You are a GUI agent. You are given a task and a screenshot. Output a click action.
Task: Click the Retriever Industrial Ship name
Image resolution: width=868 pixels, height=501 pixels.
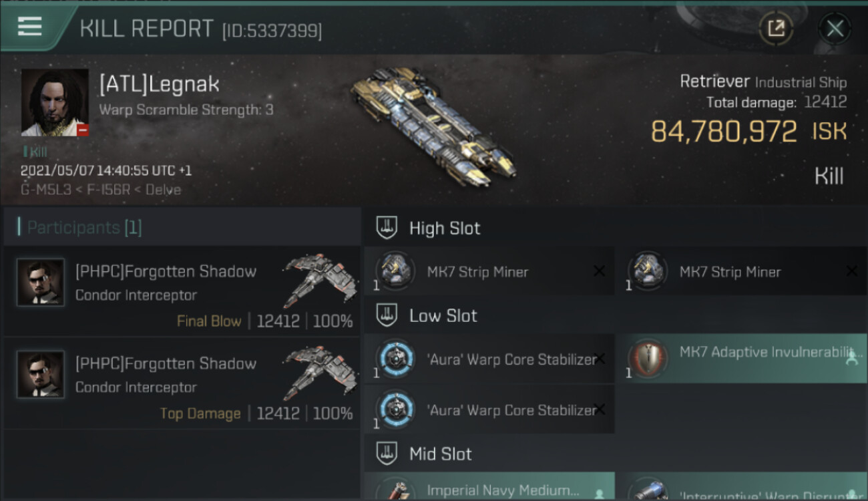763,81
